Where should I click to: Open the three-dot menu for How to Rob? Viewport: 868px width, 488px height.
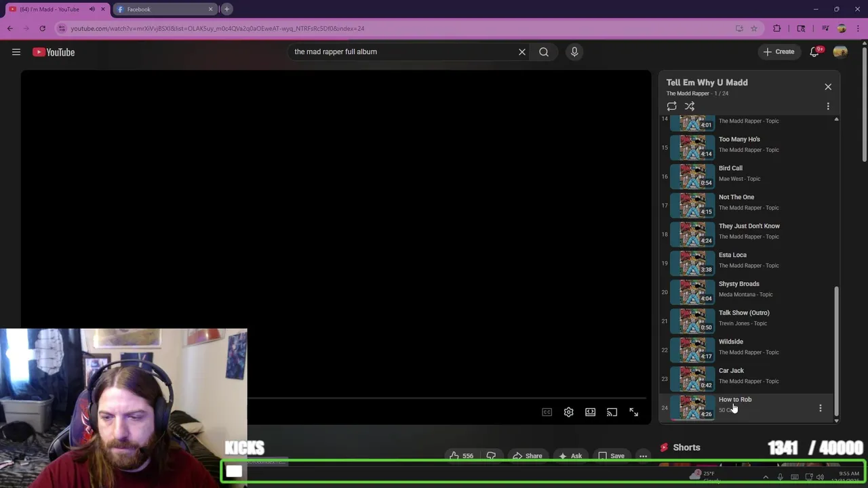click(x=821, y=408)
